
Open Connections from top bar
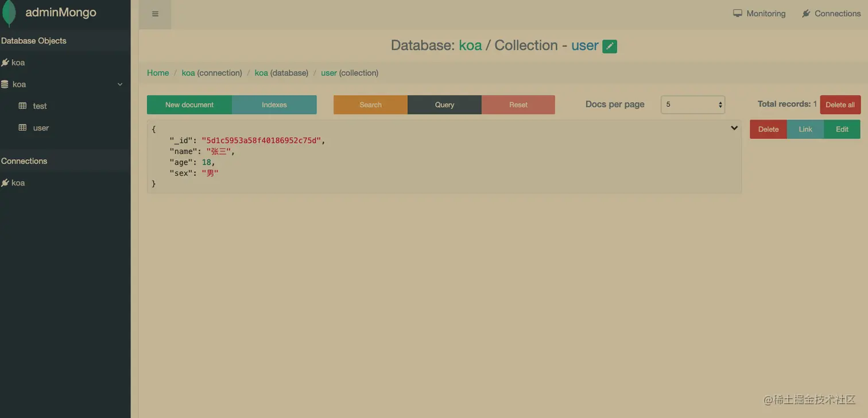pyautogui.click(x=831, y=13)
